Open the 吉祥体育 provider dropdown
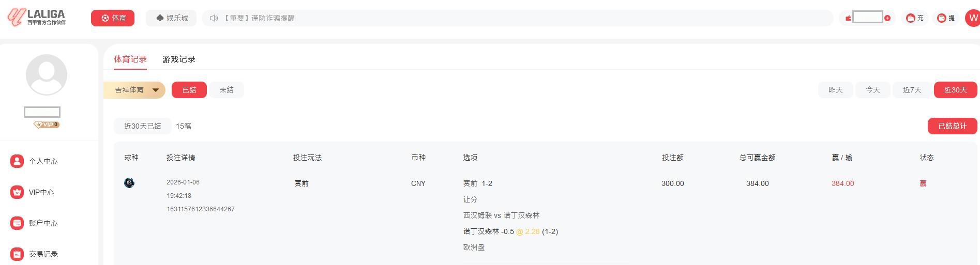 coord(134,90)
